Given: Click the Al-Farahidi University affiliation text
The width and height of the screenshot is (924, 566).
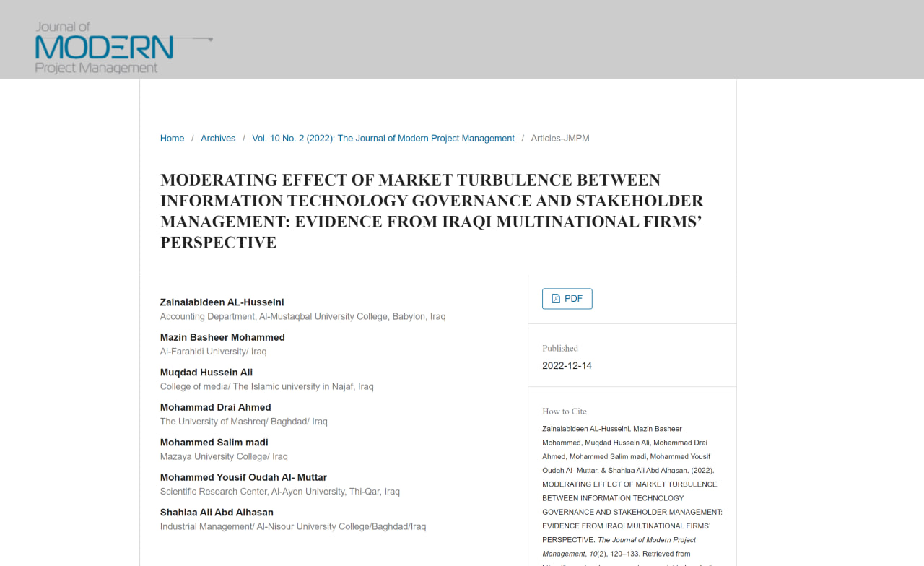Looking at the screenshot, I should (x=213, y=352).
